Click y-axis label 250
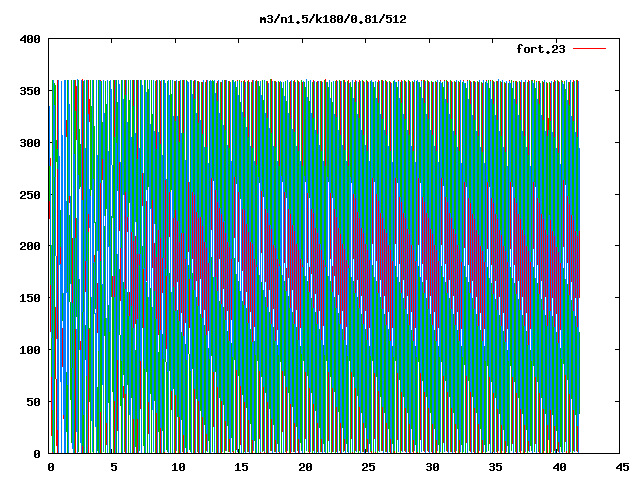The width and height of the screenshot is (640, 480). pos(30,195)
